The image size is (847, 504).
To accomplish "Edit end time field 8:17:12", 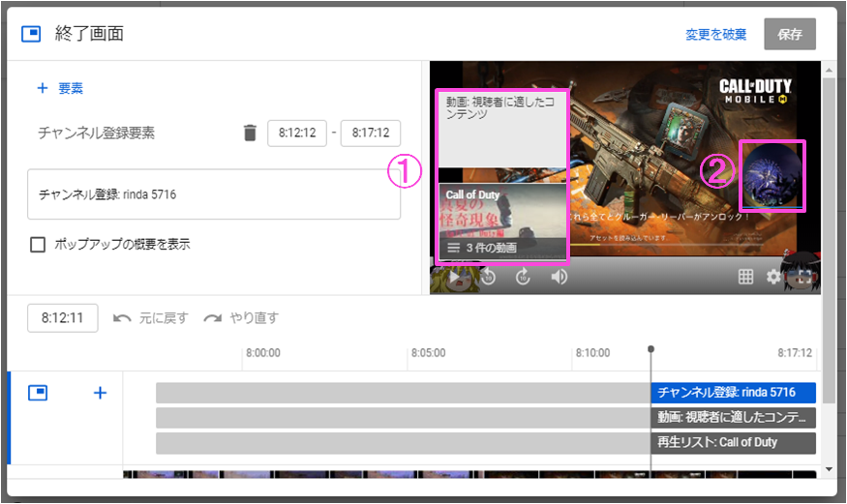I will pyautogui.click(x=371, y=133).
